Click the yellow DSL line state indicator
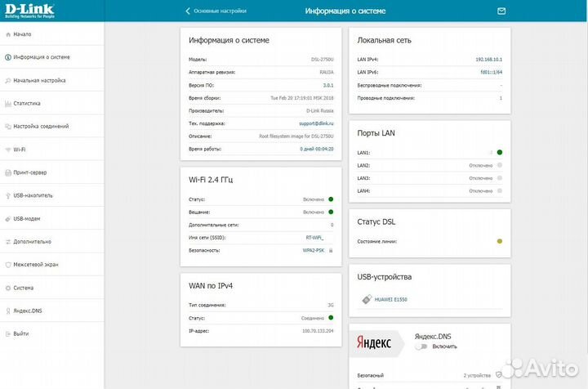Viewport: 588px width, 389px height. [x=500, y=241]
